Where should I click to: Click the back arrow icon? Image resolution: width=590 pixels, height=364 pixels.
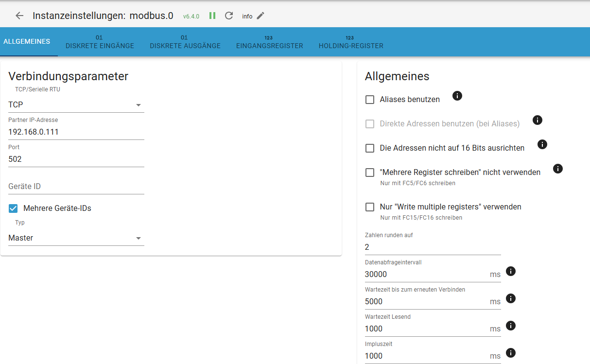pyautogui.click(x=19, y=16)
